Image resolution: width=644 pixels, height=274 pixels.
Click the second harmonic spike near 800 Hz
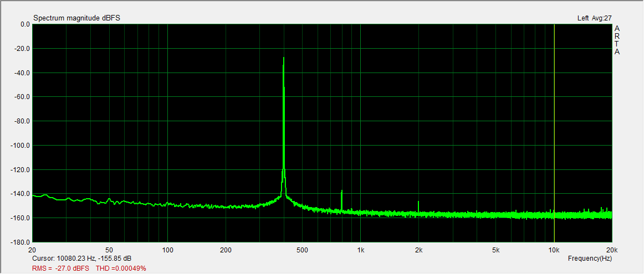tap(341, 199)
